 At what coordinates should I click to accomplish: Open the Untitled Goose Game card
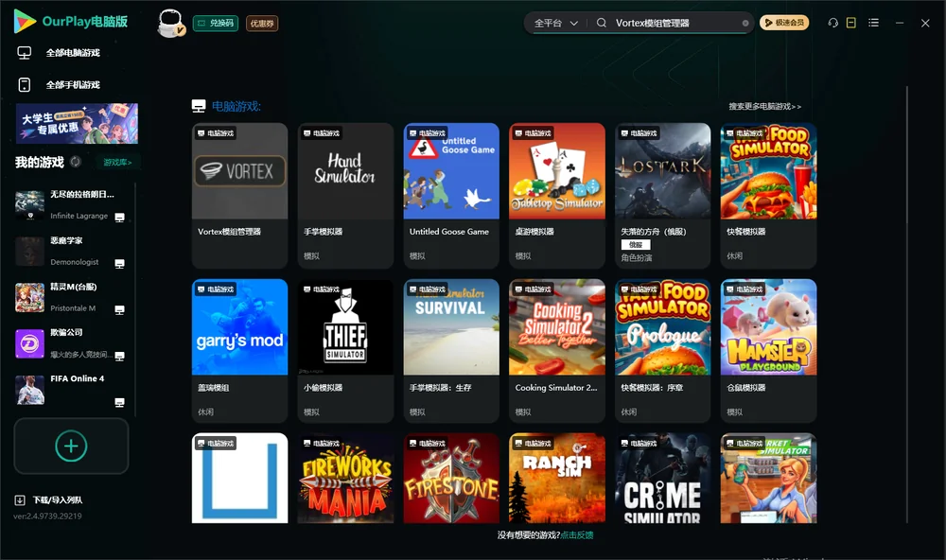coord(451,196)
